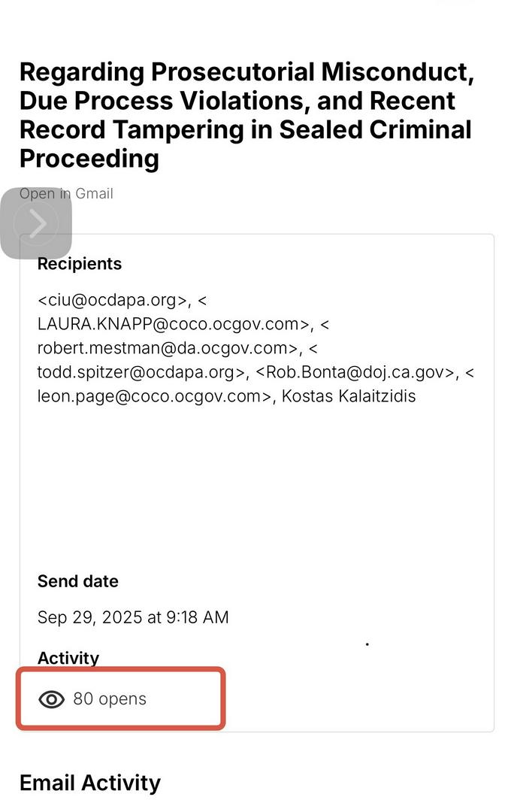The width and height of the screenshot is (514, 812).
Task: Click the small black dot near Activity
Action: tap(367, 644)
